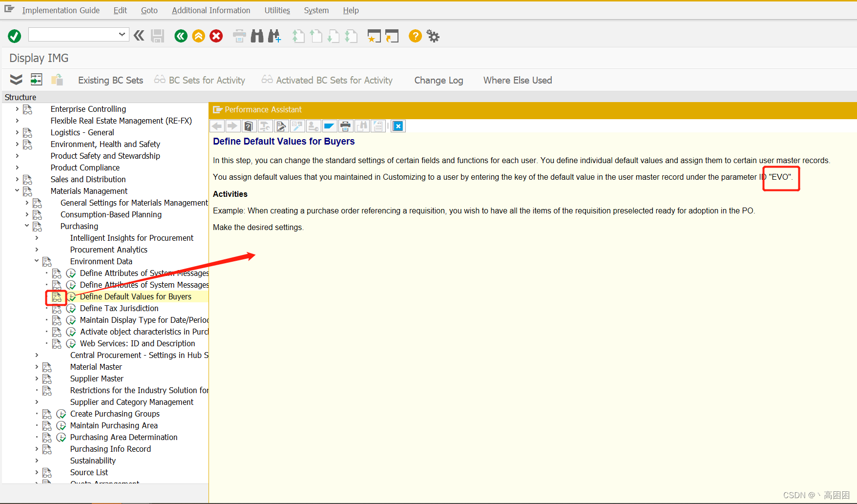Click the Where Else Used button

[x=518, y=80]
